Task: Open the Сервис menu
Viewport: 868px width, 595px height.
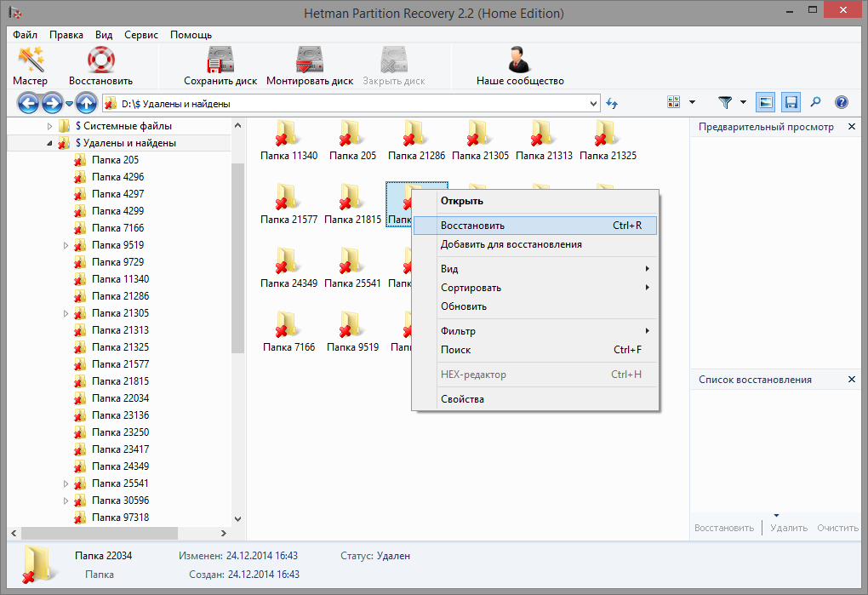Action: 141,35
